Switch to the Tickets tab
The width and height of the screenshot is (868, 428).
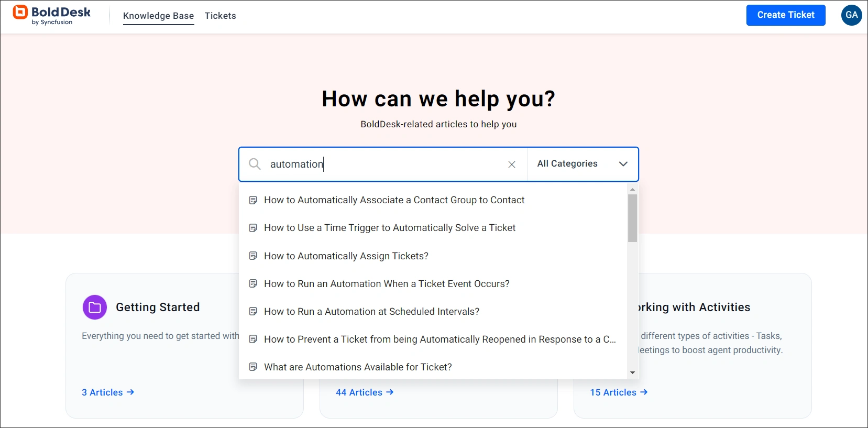(x=220, y=16)
